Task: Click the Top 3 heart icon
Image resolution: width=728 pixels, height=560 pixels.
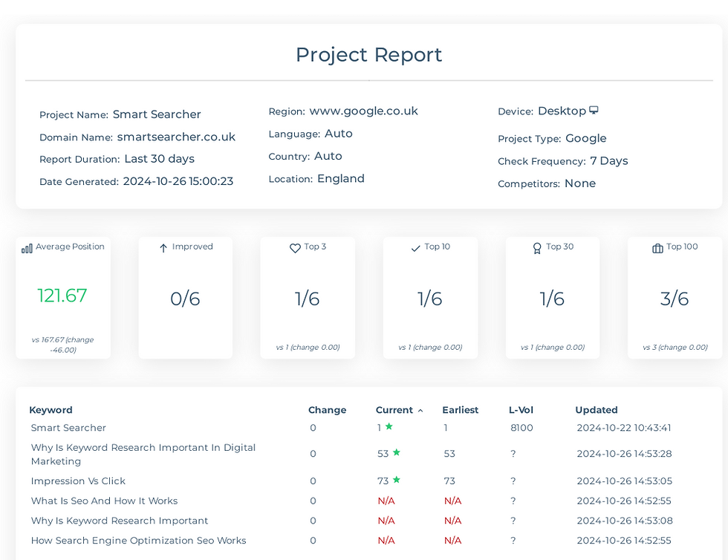Action: click(295, 248)
